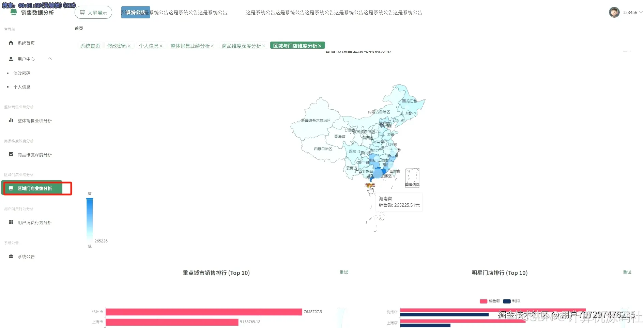The image size is (644, 328).
Task: Switch to the 个人信息 tab
Action: [x=149, y=45]
